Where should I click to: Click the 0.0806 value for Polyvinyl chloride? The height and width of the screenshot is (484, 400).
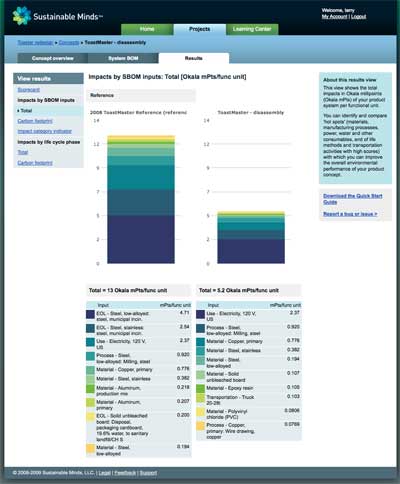pos(292,410)
